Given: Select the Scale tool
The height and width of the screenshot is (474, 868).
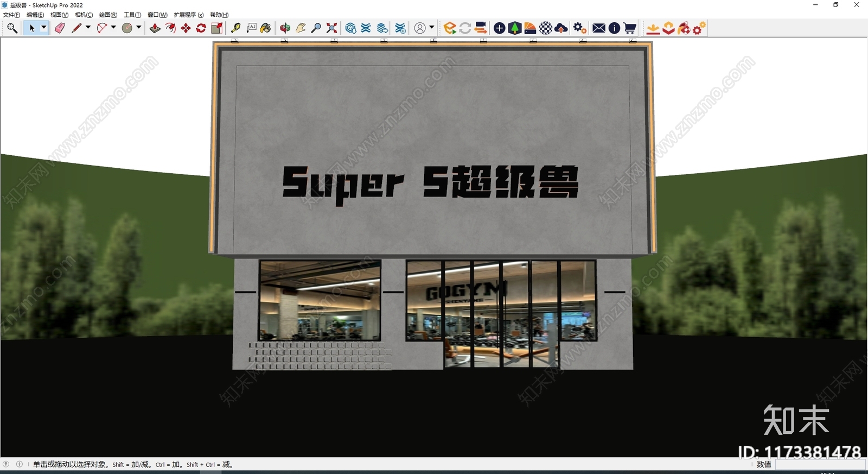Looking at the screenshot, I should pyautogui.click(x=216, y=28).
